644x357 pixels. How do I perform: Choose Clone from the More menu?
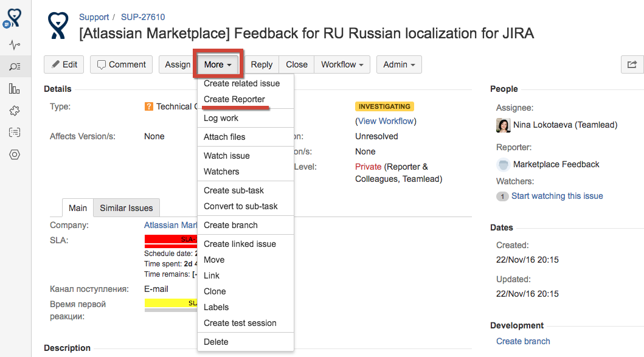point(215,291)
